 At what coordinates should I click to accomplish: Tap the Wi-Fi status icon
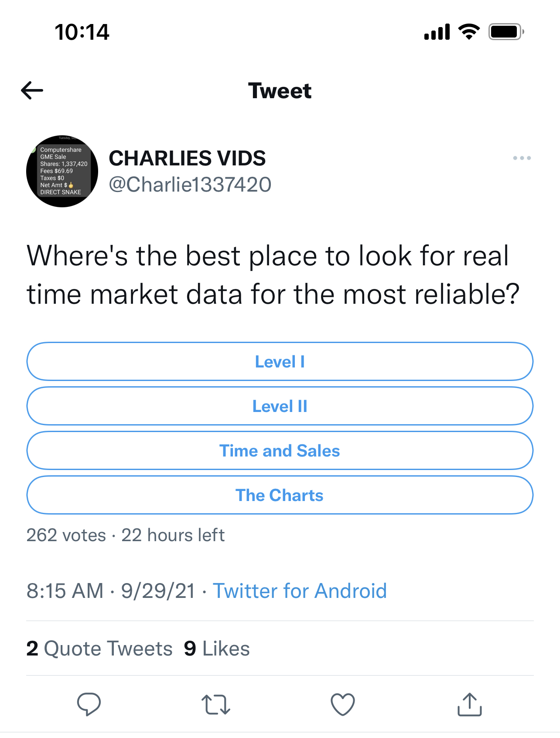coord(469,32)
